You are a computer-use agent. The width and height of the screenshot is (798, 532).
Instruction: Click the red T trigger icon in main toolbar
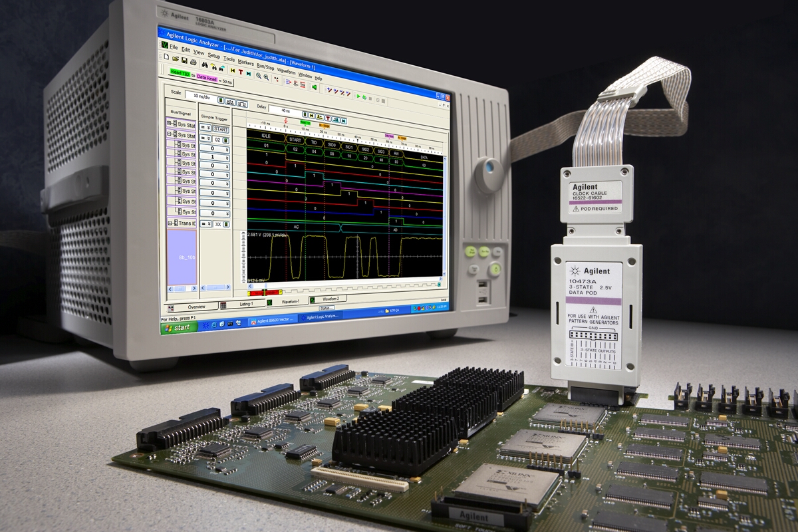240,70
